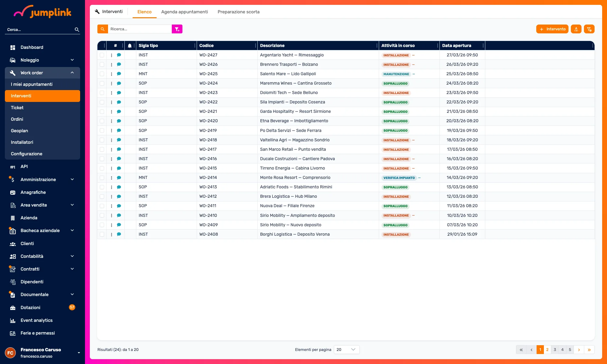Viewport: 607px width, 364px height.
Task: Open comment bubble for WO-2427 row
Action: pos(119,55)
